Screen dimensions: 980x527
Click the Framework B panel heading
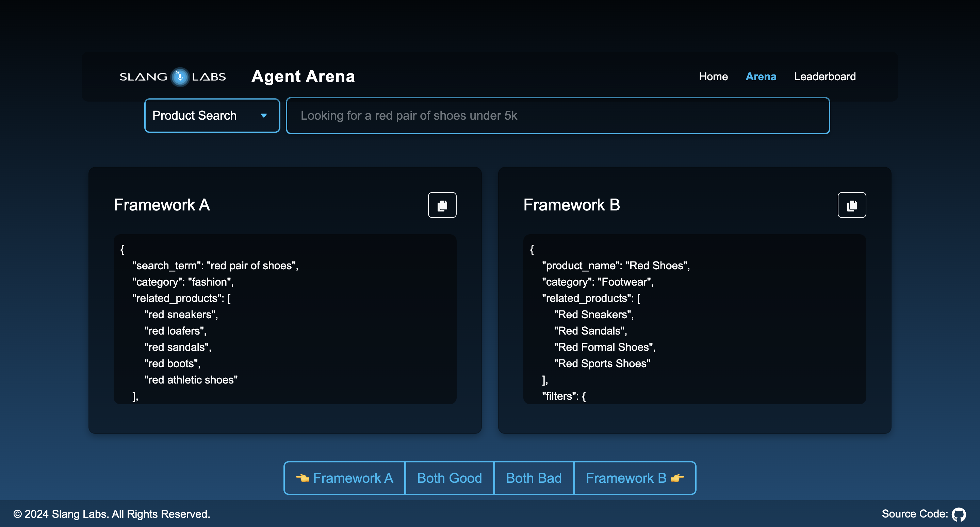pyautogui.click(x=571, y=205)
